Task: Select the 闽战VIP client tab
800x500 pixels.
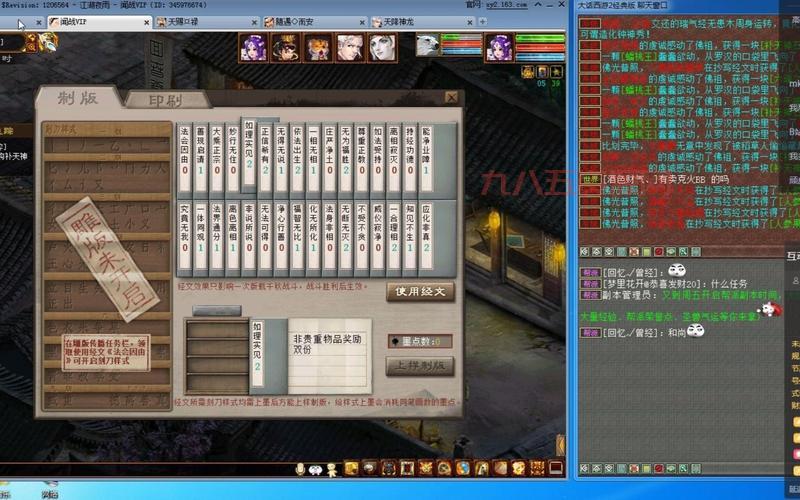Action: (x=99, y=22)
